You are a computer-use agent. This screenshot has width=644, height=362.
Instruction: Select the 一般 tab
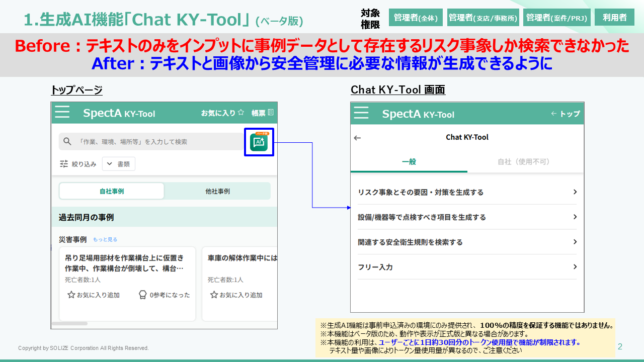[409, 162]
